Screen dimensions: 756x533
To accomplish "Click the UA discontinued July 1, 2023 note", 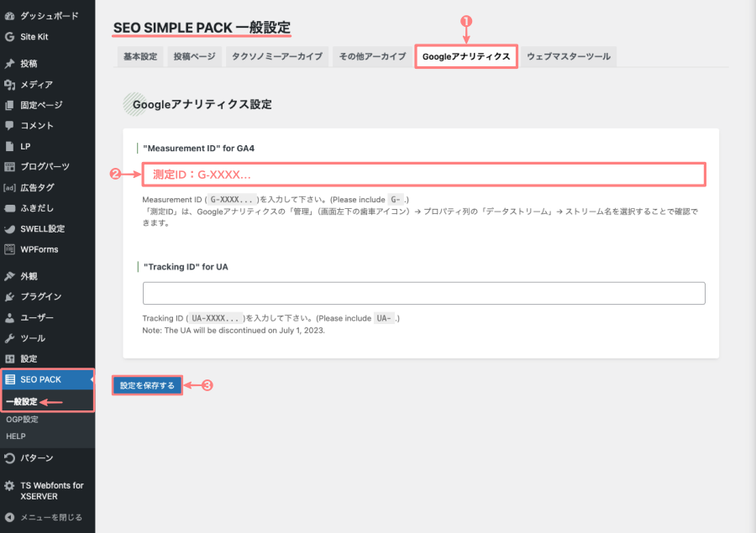I will tap(234, 331).
